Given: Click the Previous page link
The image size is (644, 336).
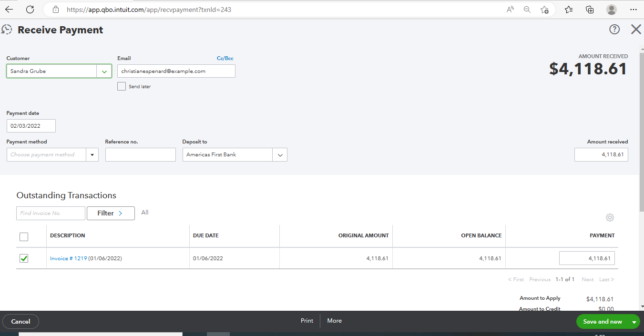Looking at the screenshot, I should tap(540, 279).
